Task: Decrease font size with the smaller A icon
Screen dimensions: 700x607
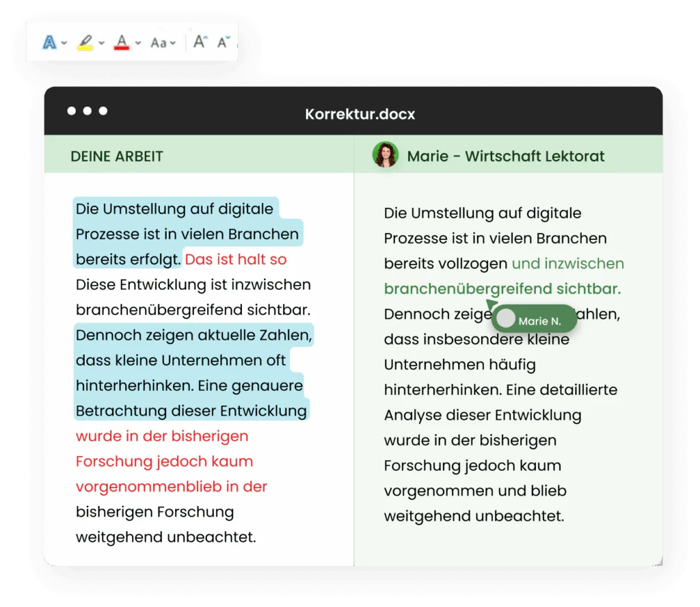Action: pyautogui.click(x=223, y=42)
